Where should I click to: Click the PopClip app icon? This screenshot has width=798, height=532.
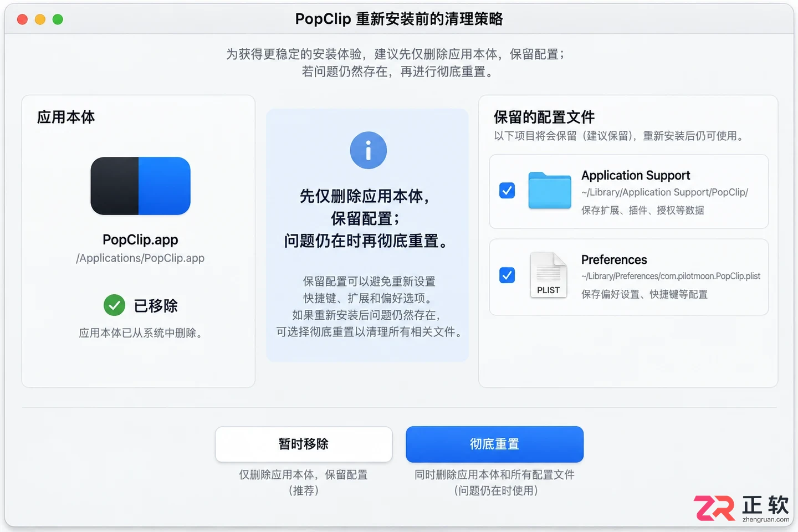click(x=140, y=186)
